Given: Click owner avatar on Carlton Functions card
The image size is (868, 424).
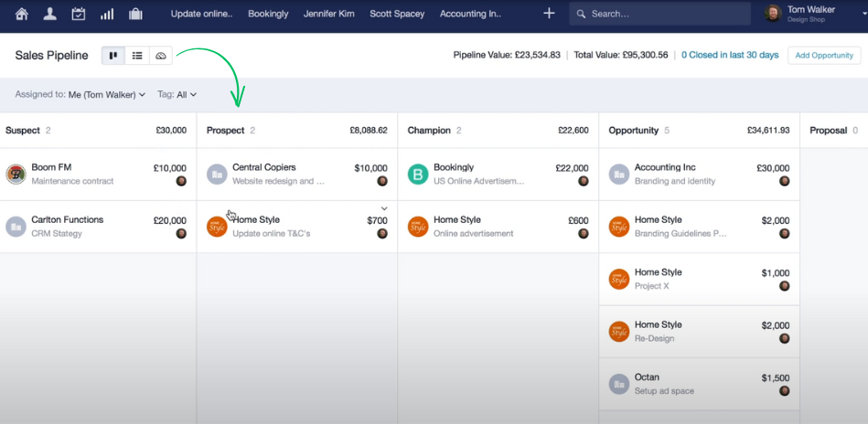Looking at the screenshot, I should (181, 233).
